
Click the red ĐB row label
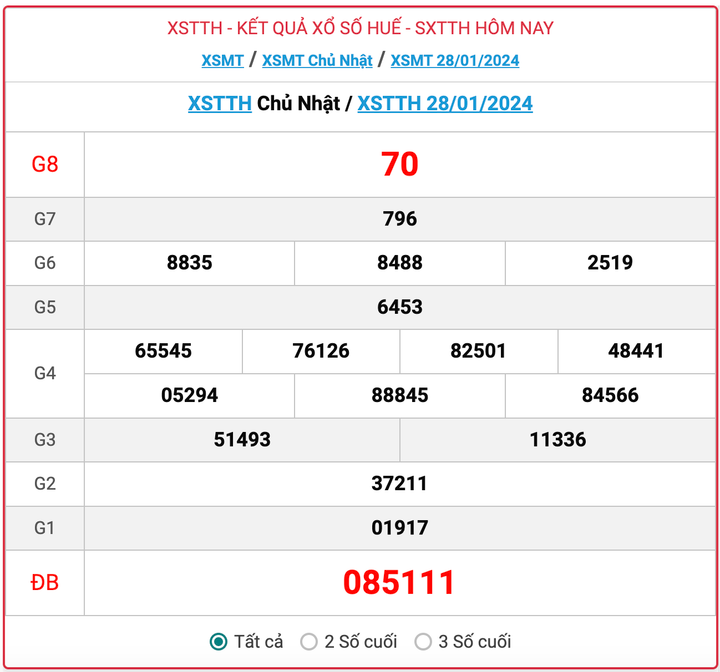point(45,582)
